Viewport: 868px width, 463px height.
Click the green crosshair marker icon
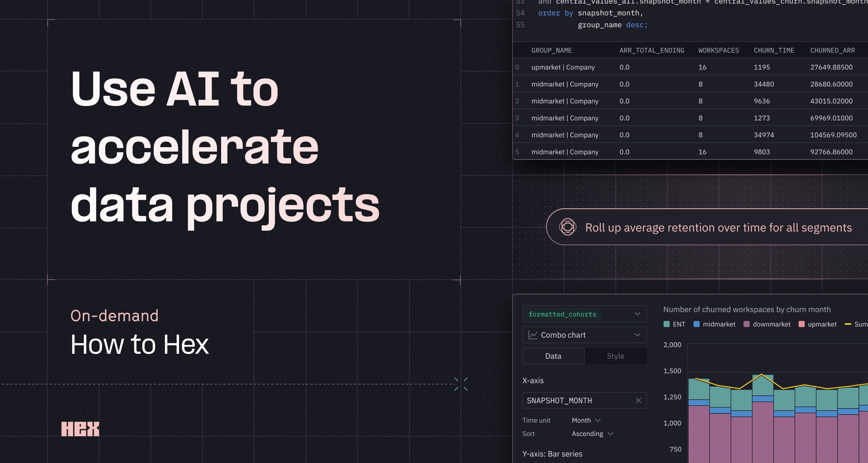[x=461, y=384]
